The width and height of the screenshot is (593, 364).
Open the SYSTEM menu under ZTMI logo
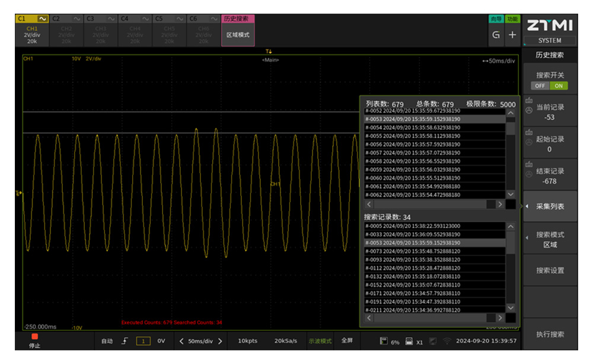(x=550, y=40)
